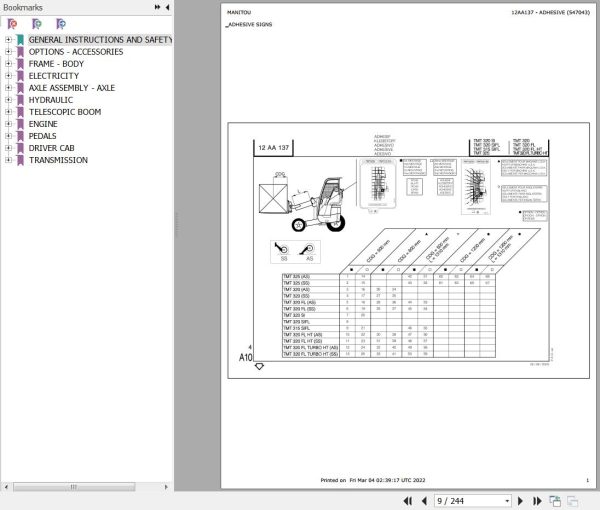
Task: Expand the ELECTRICITY bookmark
Action: [8, 76]
